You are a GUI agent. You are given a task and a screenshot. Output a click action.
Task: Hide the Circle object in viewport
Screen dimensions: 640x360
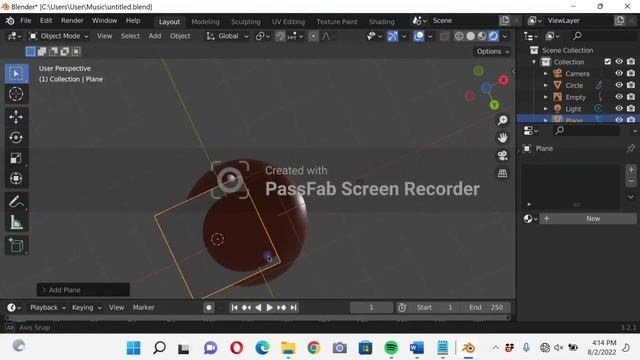tap(619, 85)
